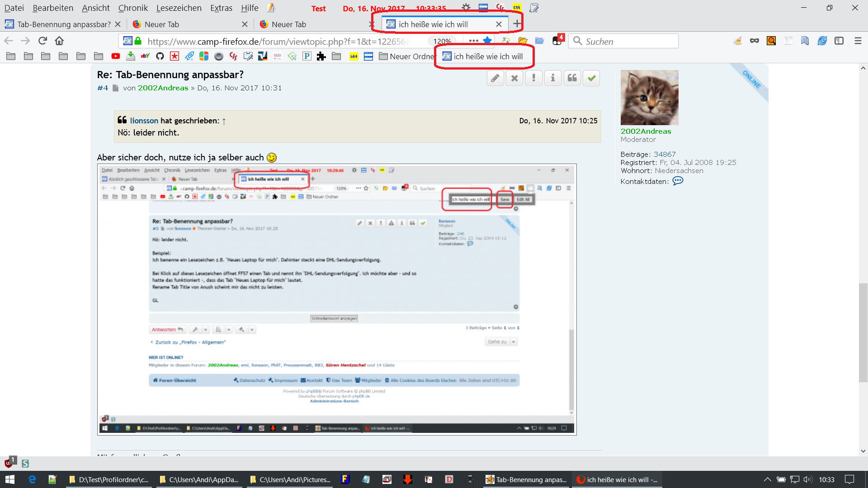This screenshot has width=868, height=488.
Task: Click the report post exclamation icon
Action: [533, 78]
